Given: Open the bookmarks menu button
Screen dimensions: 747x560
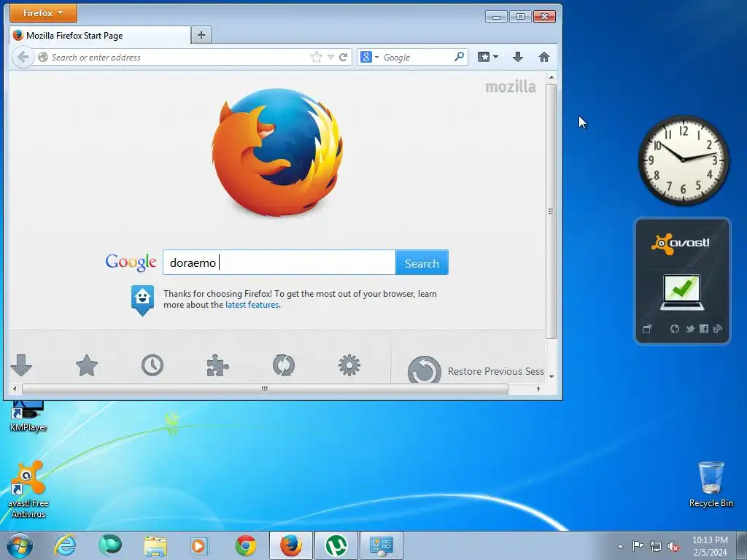Looking at the screenshot, I should (488, 57).
